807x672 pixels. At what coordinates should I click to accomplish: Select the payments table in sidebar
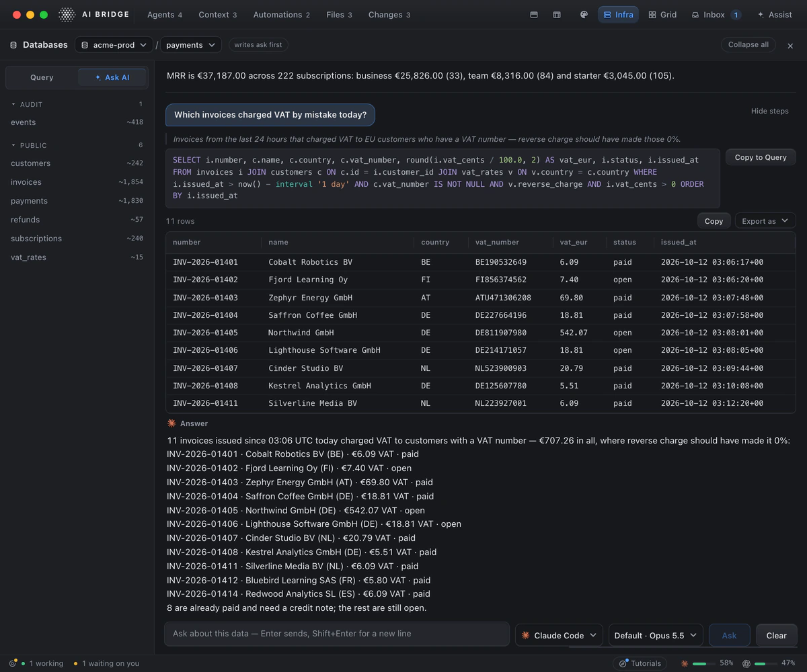tap(77, 201)
